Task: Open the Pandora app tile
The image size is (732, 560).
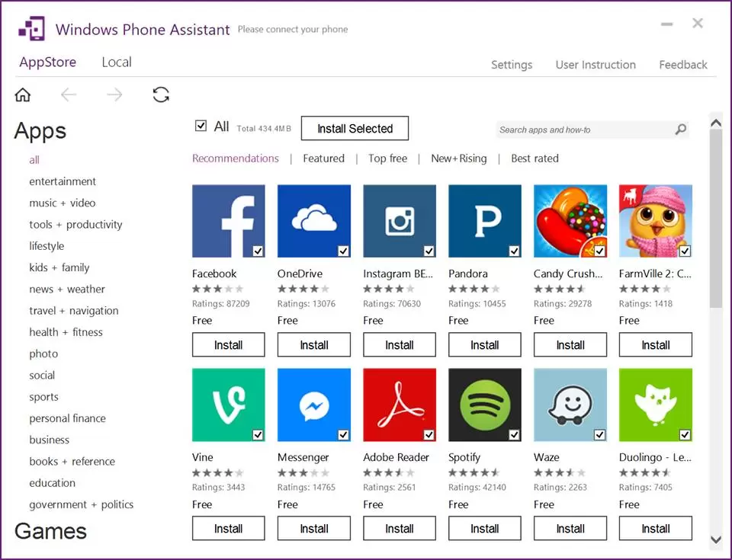Action: point(485,221)
